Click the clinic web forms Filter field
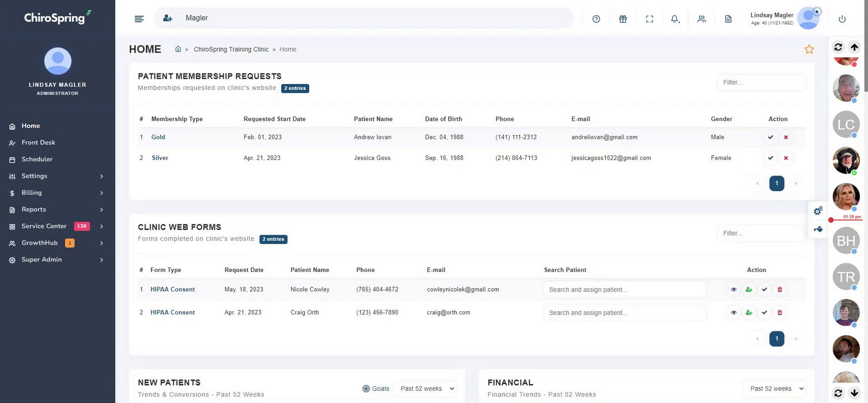Viewport: 868px width, 403px height. [762, 233]
